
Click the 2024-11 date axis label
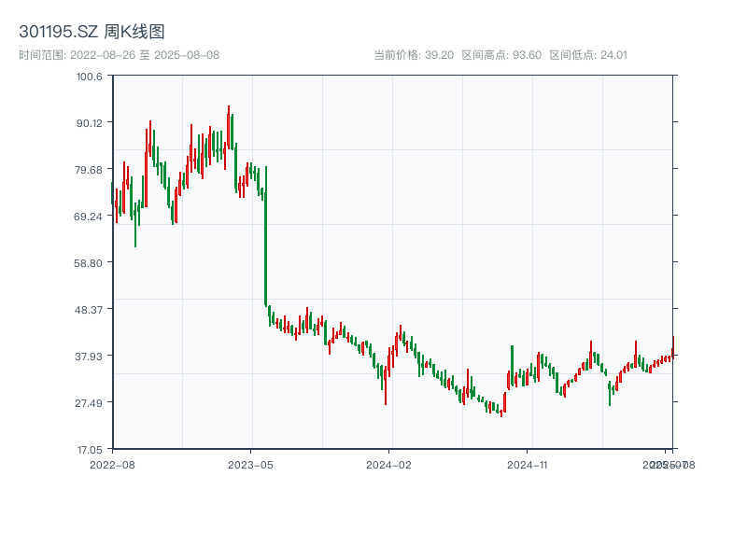(527, 464)
